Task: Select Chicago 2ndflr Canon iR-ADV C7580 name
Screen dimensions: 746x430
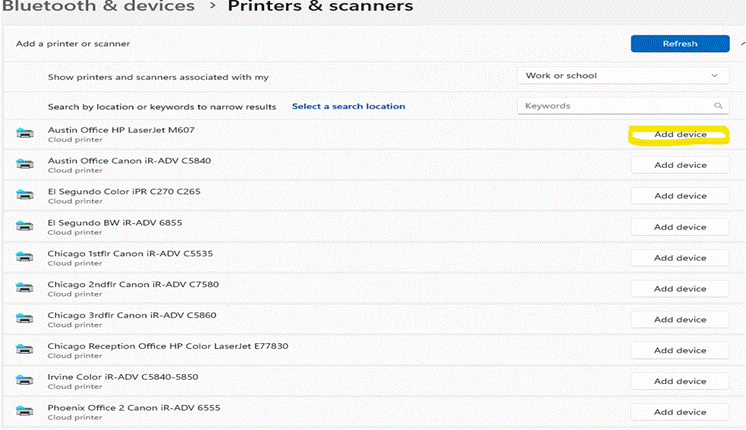Action: click(x=133, y=284)
